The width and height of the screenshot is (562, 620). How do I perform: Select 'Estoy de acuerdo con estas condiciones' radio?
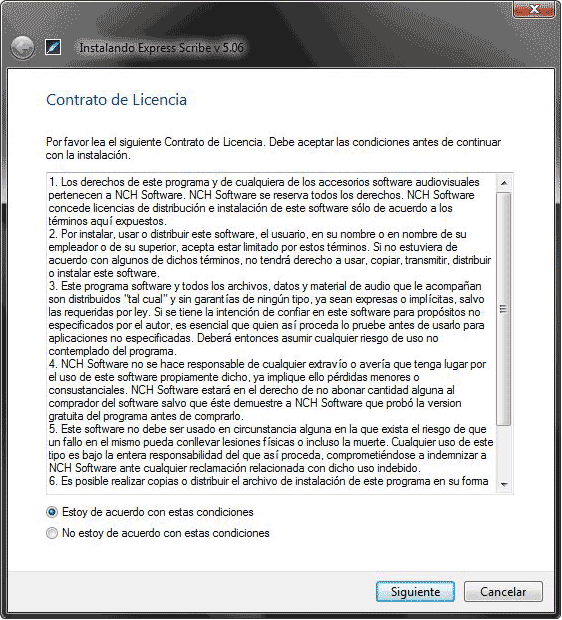click(x=52, y=512)
